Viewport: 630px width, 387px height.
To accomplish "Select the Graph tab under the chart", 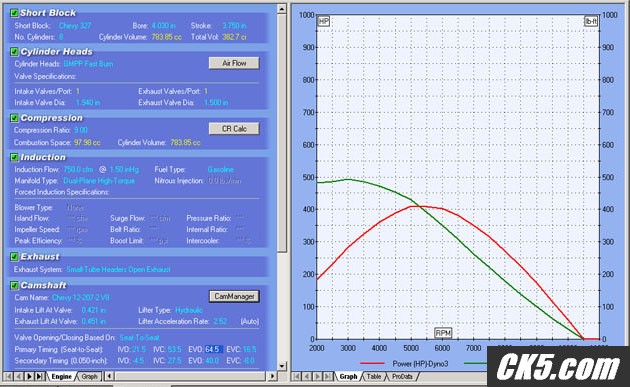I will (x=348, y=377).
